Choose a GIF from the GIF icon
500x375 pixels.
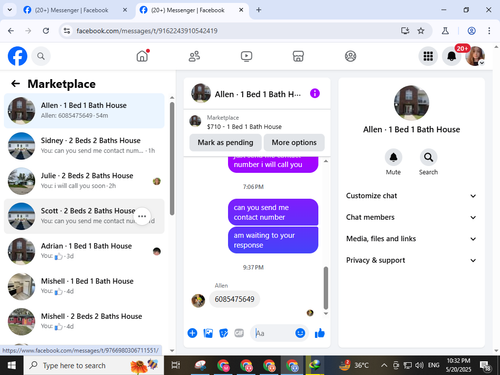click(x=239, y=333)
